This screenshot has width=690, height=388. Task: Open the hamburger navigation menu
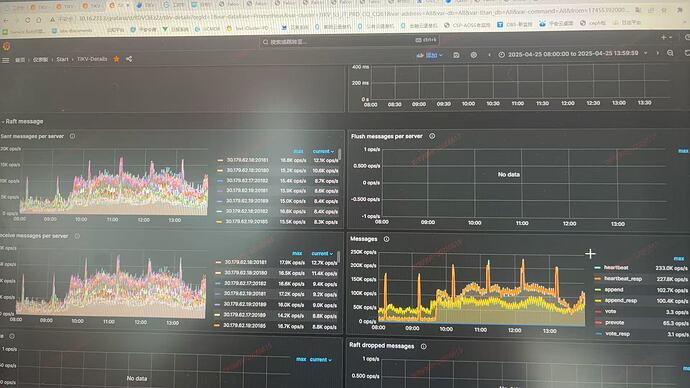(5, 60)
